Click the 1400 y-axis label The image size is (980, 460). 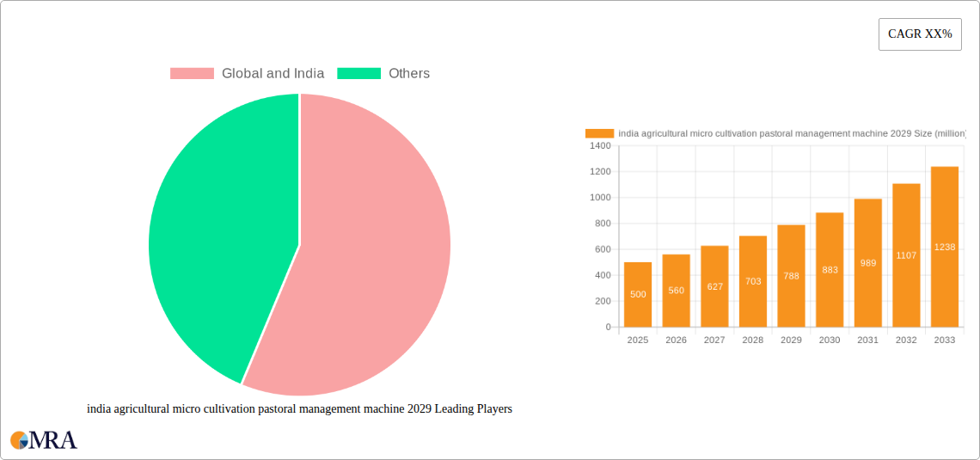tap(600, 145)
